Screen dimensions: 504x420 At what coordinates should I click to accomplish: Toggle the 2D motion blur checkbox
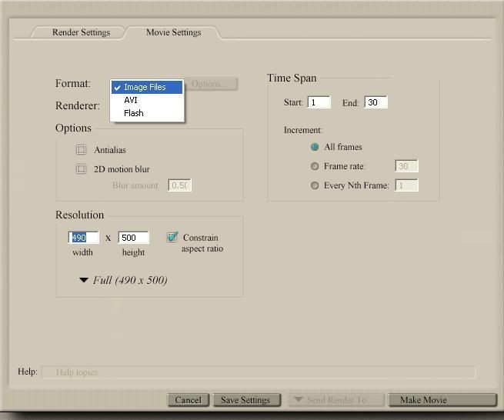81,169
